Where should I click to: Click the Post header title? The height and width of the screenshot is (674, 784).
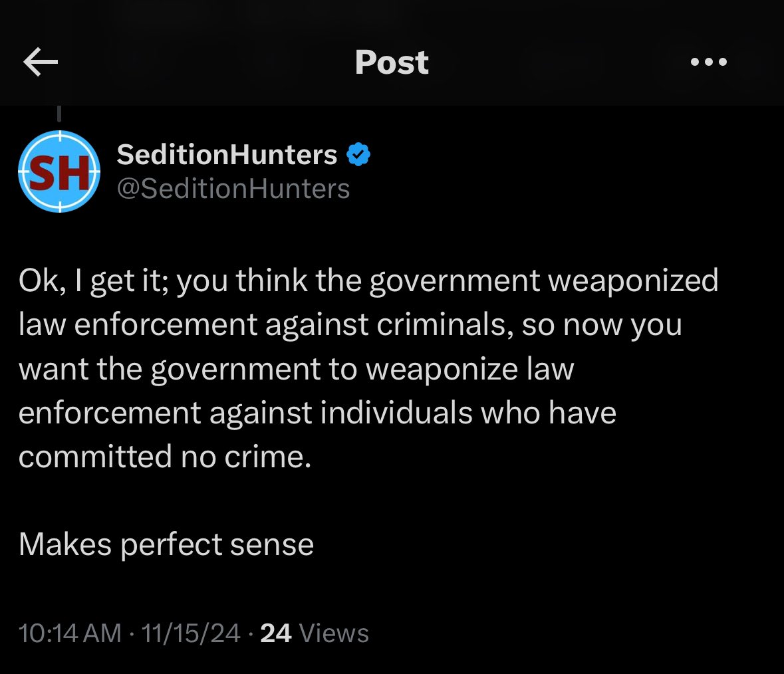pyautogui.click(x=392, y=62)
